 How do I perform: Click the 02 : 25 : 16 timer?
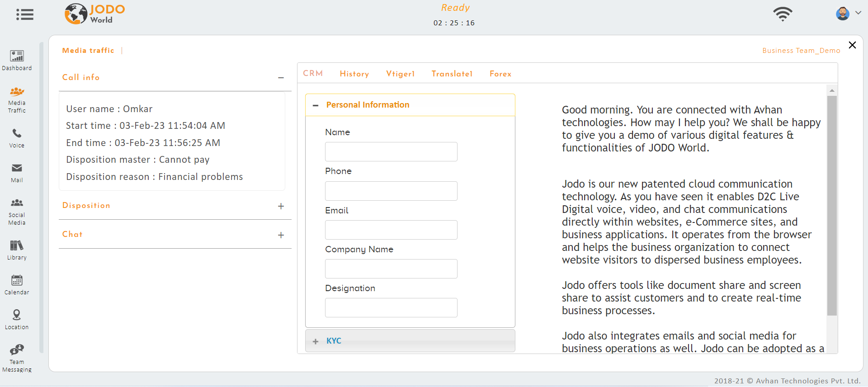click(x=454, y=23)
